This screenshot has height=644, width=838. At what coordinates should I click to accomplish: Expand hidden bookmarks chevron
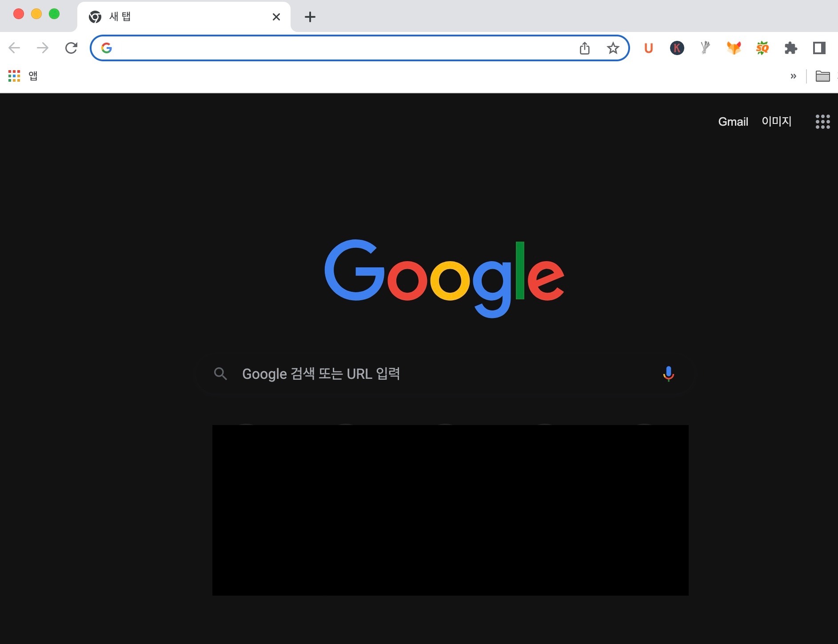[x=794, y=76]
